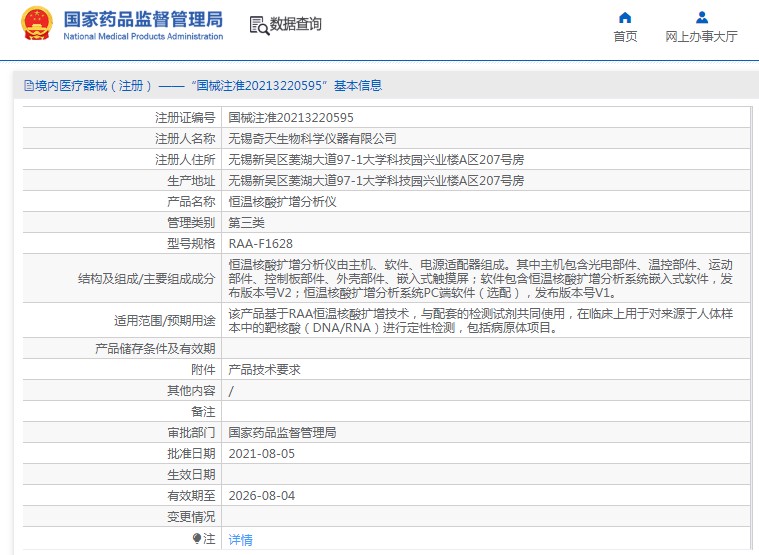
Task: Select expiry date 2026-08-04
Action: [x=261, y=496]
